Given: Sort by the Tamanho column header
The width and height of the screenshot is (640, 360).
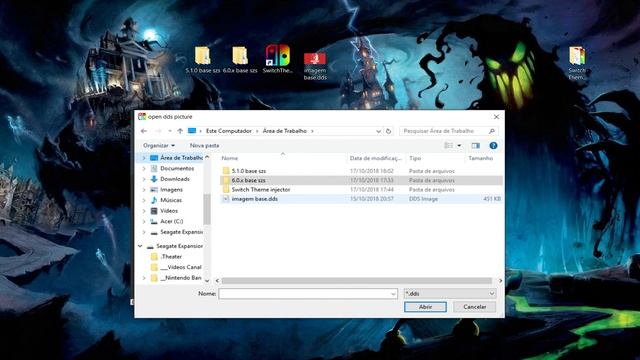Looking at the screenshot, I should 480,158.
